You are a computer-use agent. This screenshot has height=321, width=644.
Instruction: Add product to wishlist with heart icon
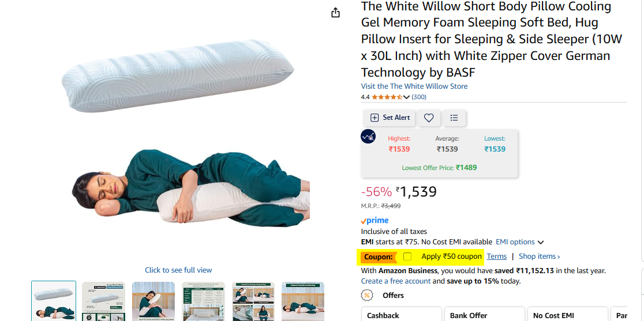tap(429, 118)
